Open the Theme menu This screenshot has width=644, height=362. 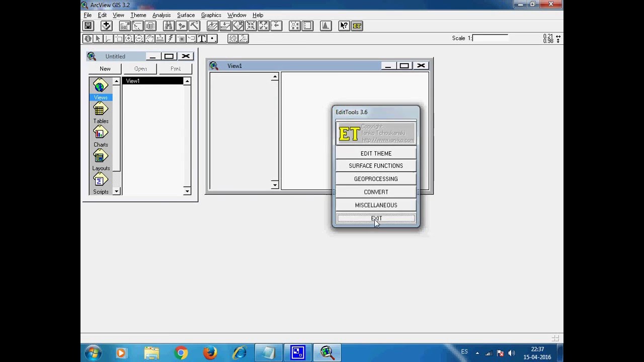coord(138,15)
